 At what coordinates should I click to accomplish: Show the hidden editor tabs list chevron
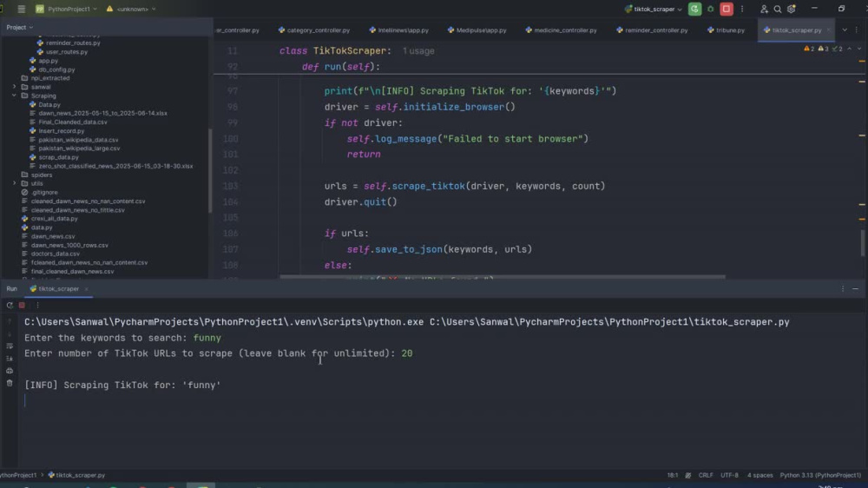[x=845, y=30]
